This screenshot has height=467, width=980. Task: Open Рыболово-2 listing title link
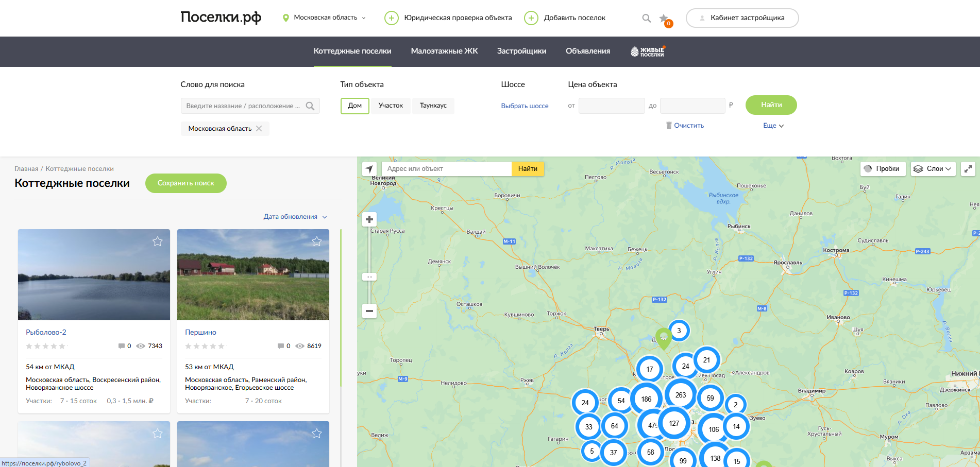(x=46, y=333)
